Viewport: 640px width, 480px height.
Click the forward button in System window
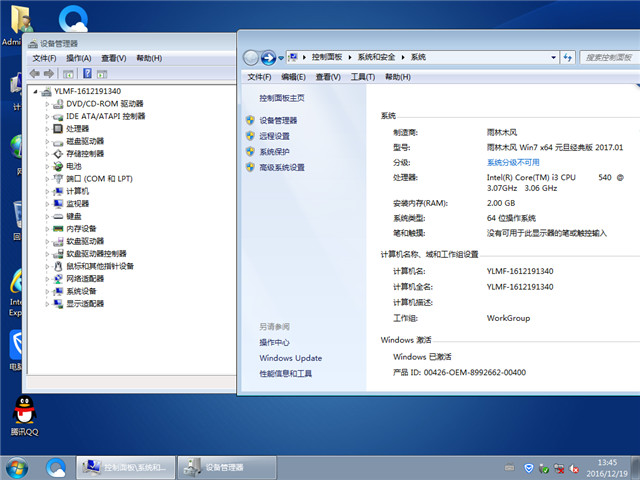click(x=268, y=58)
